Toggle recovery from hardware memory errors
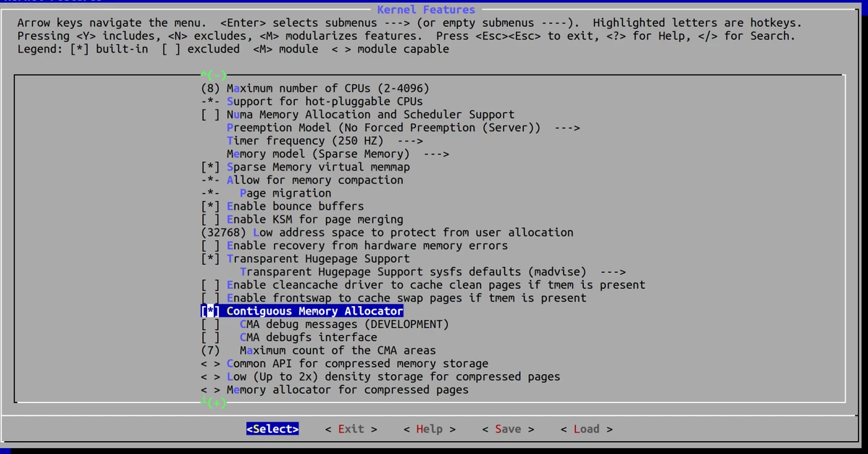The height and width of the screenshot is (454, 868). [354, 246]
